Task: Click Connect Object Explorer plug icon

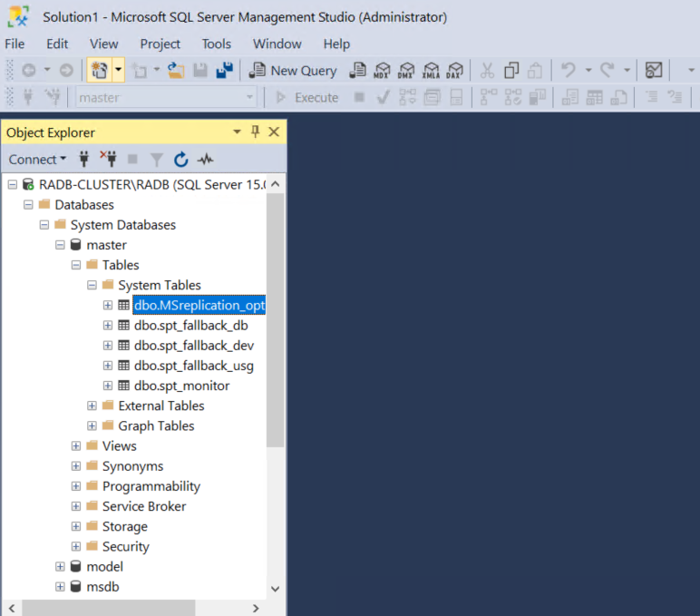Action: coord(84,159)
